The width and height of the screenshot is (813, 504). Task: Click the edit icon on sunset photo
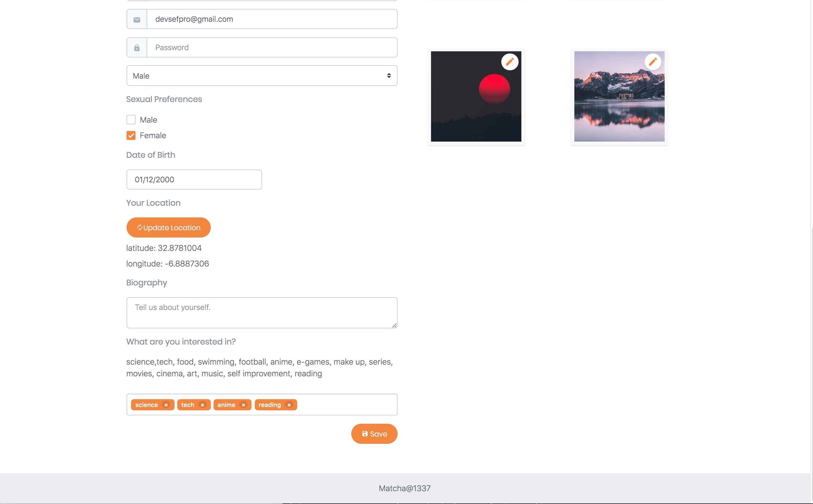point(509,62)
